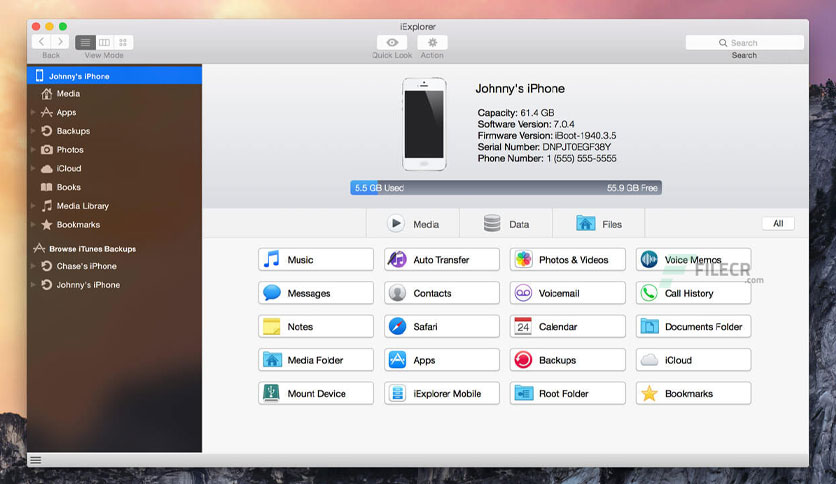836x484 pixels.
Task: Expand Media Library in the sidebar
Action: [x=33, y=206]
